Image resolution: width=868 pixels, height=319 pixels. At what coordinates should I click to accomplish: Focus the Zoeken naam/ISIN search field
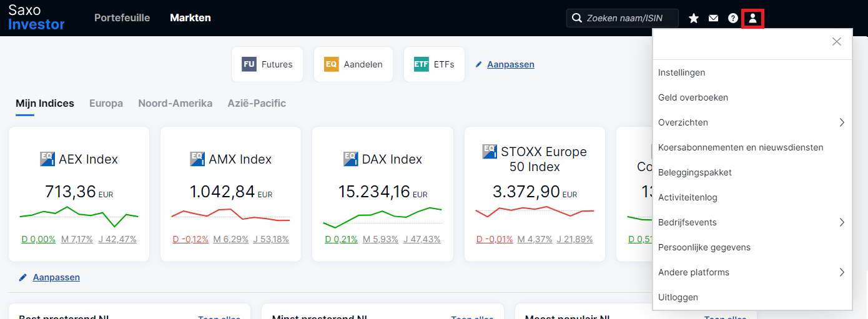point(623,18)
